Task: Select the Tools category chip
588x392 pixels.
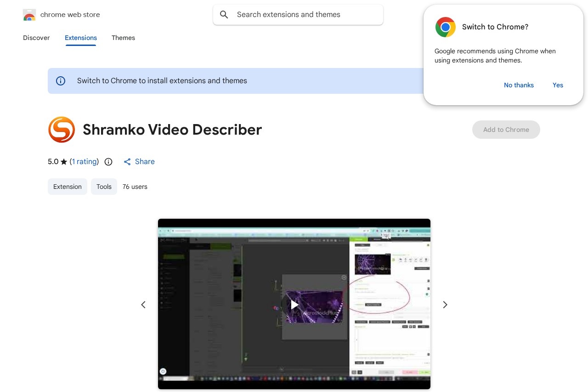Action: coord(104,187)
